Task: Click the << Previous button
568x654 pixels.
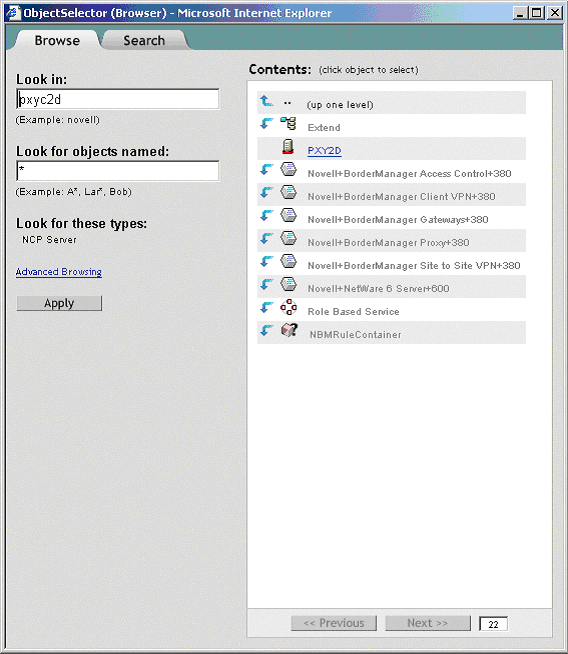Action: 334,623
